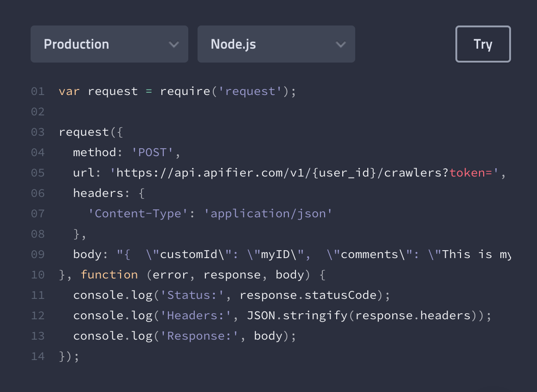
Task: Click the 'Content-Type' header on line 07
Action: (x=137, y=213)
